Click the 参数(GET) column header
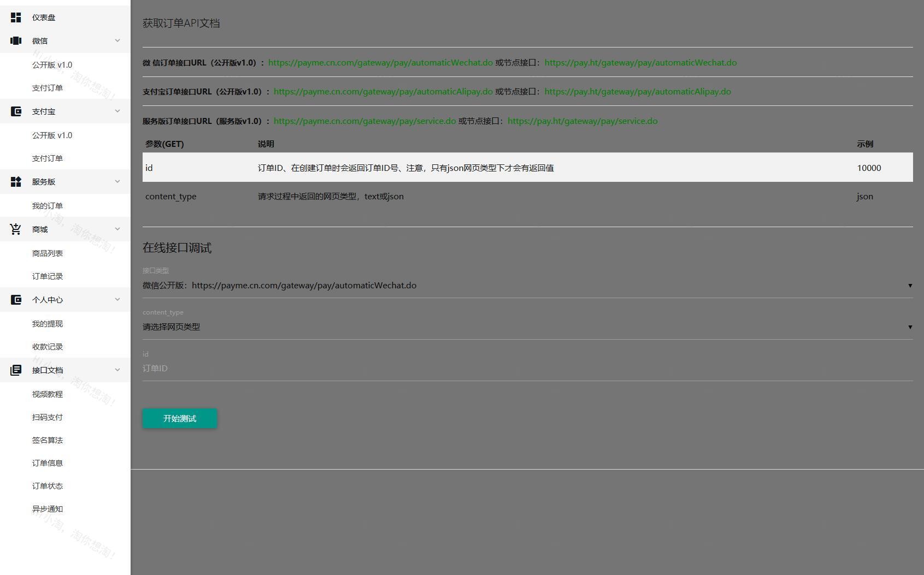 click(x=164, y=144)
